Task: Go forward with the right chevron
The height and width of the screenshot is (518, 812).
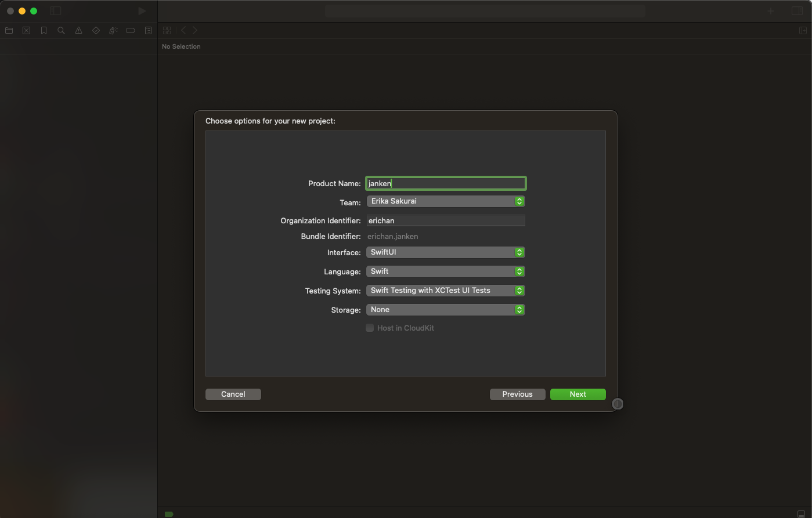Action: pyautogui.click(x=195, y=30)
